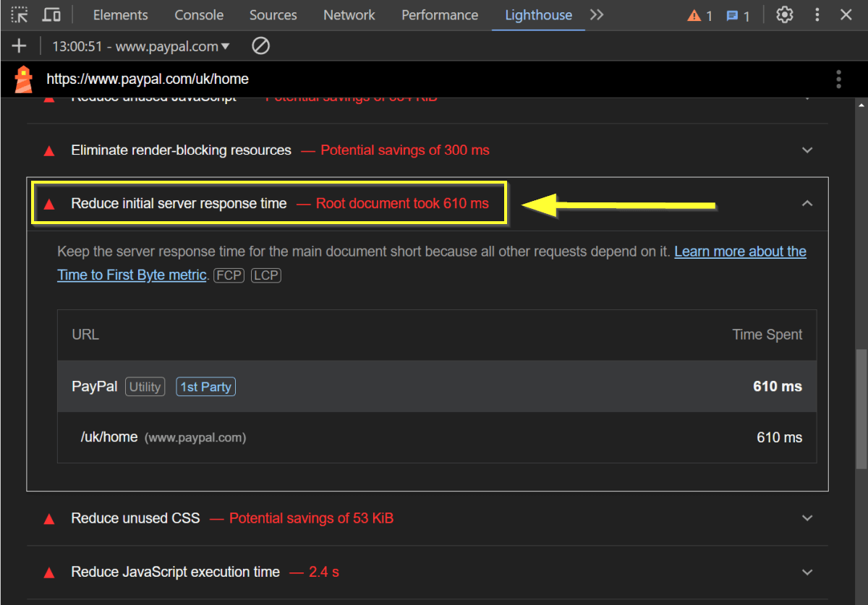Close DevTools with the X icon
Viewport: 868px width, 605px height.
(846, 14)
